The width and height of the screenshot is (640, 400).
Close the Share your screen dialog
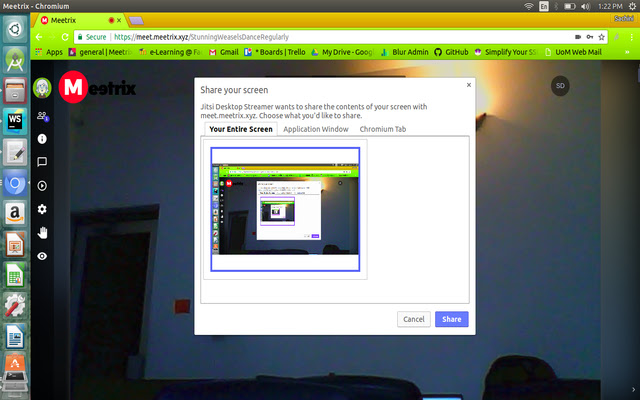[469, 85]
